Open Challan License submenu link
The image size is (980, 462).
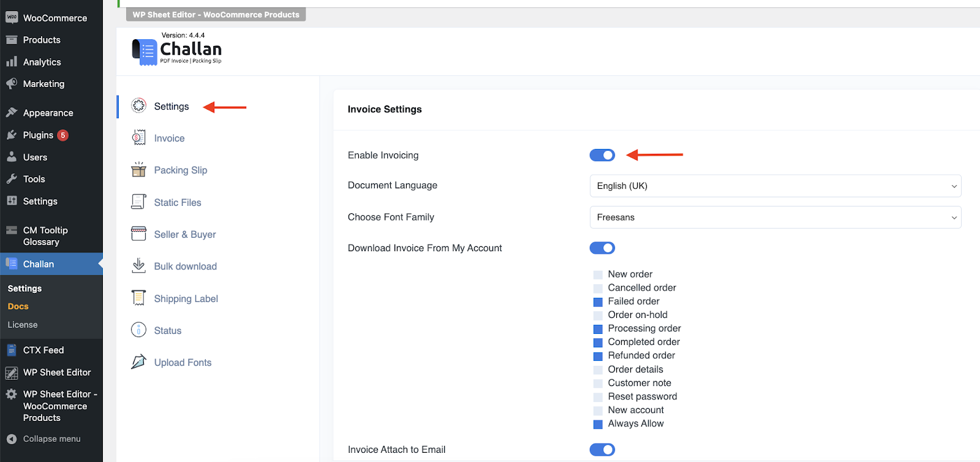coord(23,325)
